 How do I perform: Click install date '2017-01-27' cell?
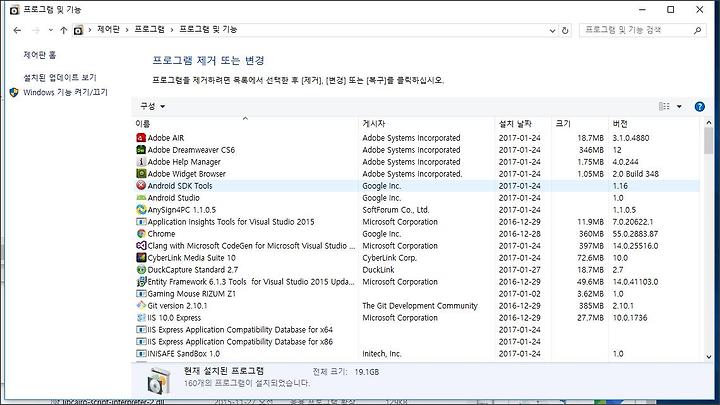(x=520, y=270)
